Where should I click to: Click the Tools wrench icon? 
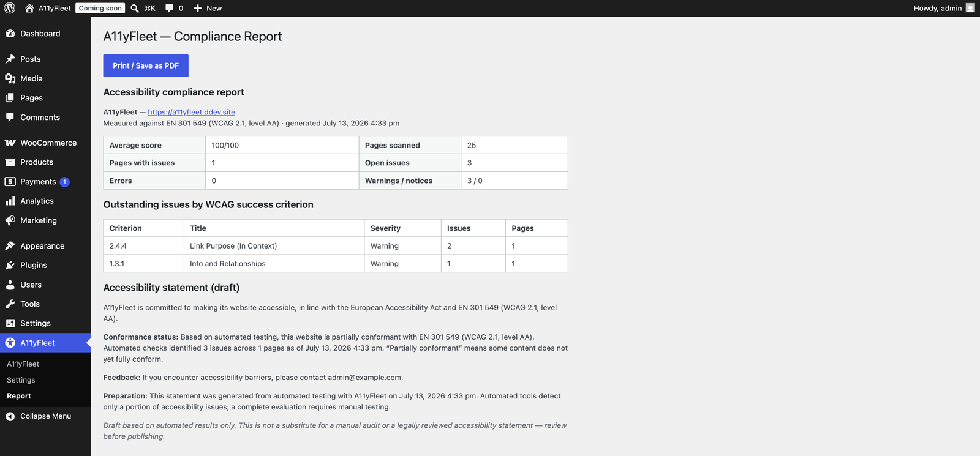coord(10,304)
